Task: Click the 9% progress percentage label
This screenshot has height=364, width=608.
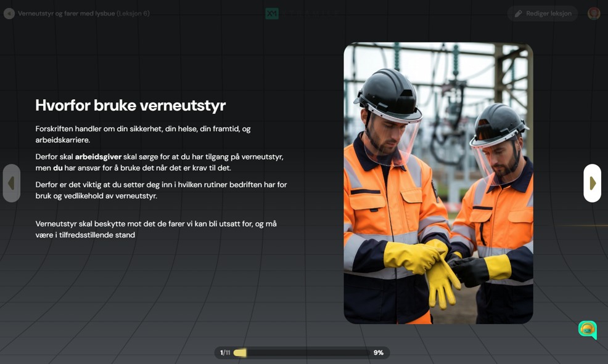Action: [x=378, y=353]
